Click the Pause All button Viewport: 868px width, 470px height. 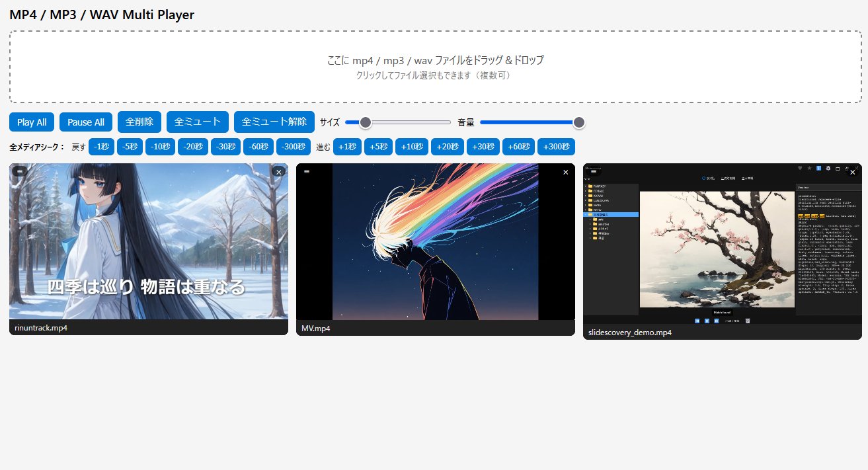85,122
